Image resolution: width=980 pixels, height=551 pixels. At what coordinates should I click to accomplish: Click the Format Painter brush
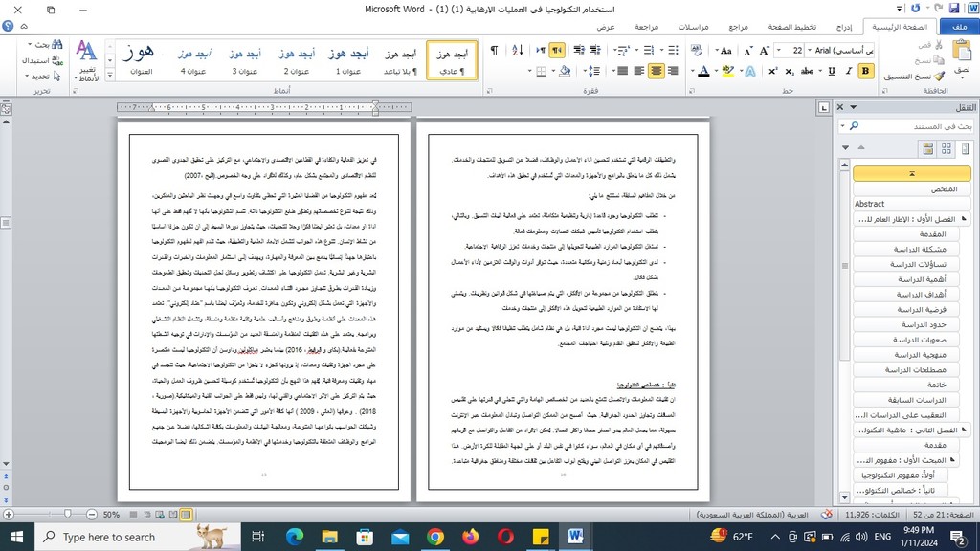pyautogui.click(x=940, y=77)
